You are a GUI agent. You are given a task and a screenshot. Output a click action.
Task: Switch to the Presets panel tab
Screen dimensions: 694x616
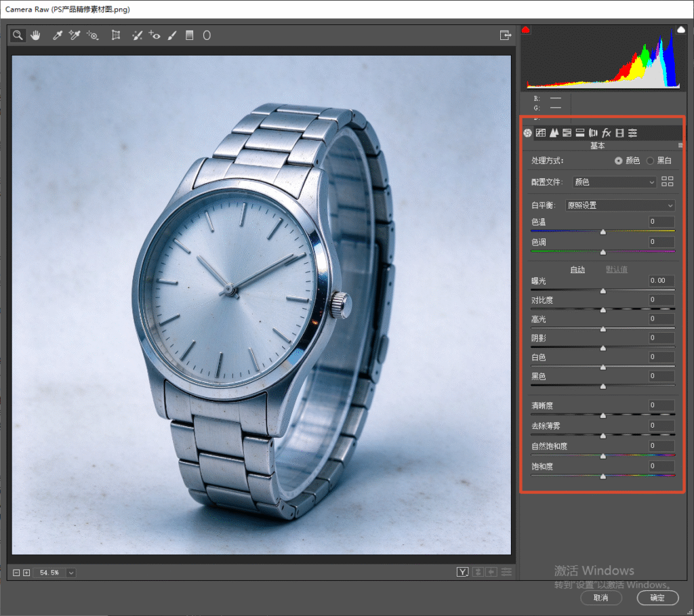click(x=632, y=133)
